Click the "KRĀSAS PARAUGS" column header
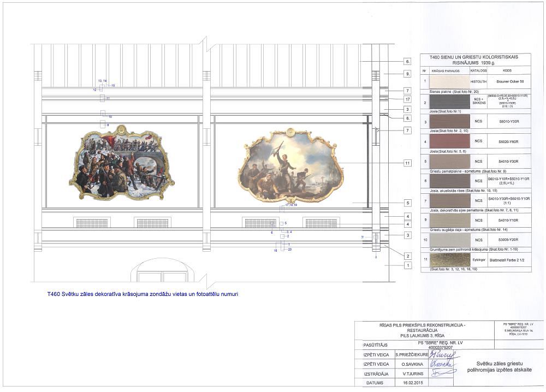The image size is (546, 392). pos(446,70)
